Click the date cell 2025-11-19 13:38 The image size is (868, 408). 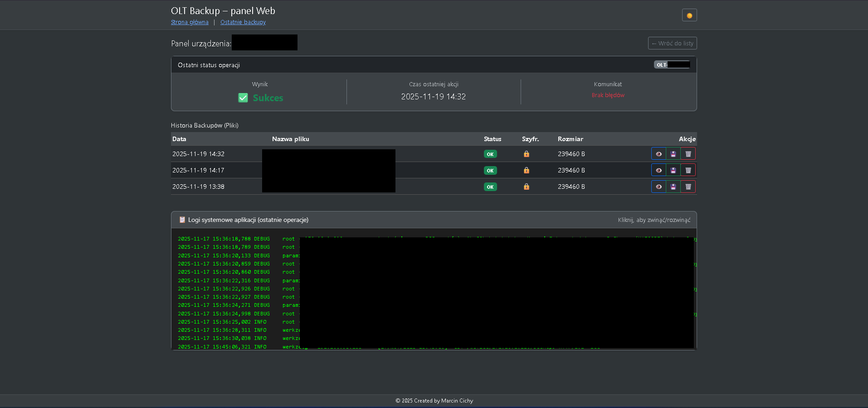click(198, 187)
